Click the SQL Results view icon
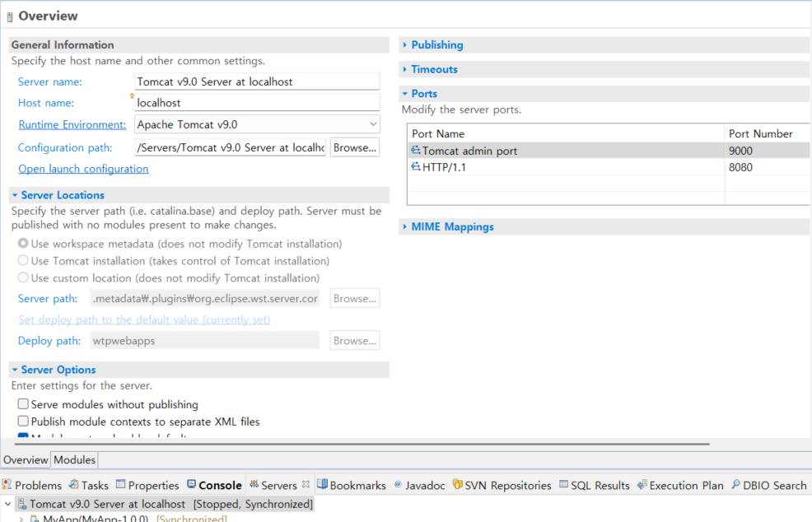 563,485
